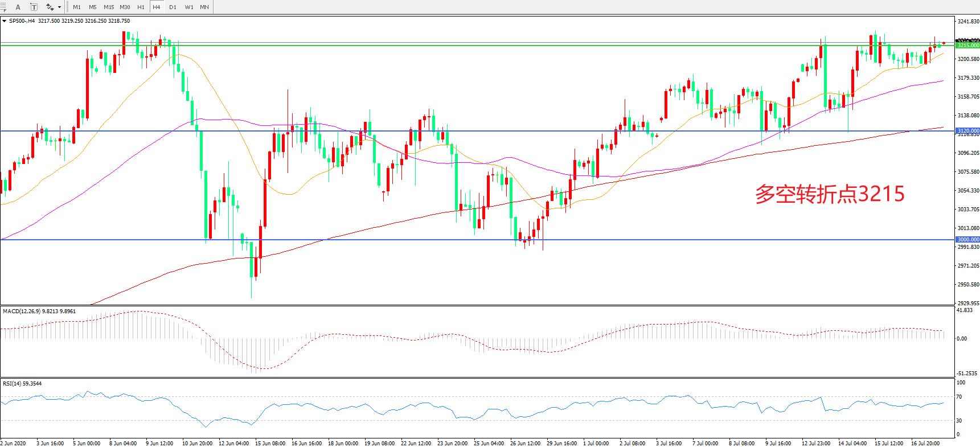Switch chart to D1 daily timeframe
The image size is (980, 447).
173,7
